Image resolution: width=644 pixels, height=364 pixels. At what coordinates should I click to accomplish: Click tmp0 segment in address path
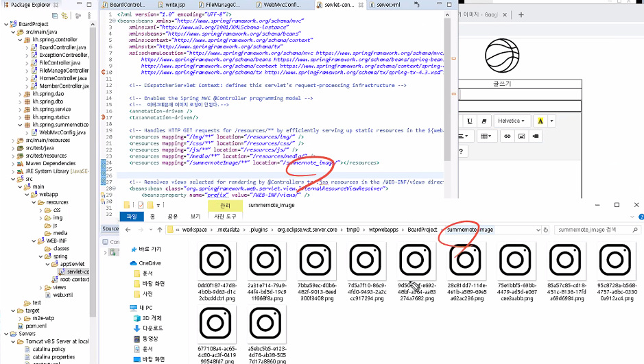pos(353,230)
